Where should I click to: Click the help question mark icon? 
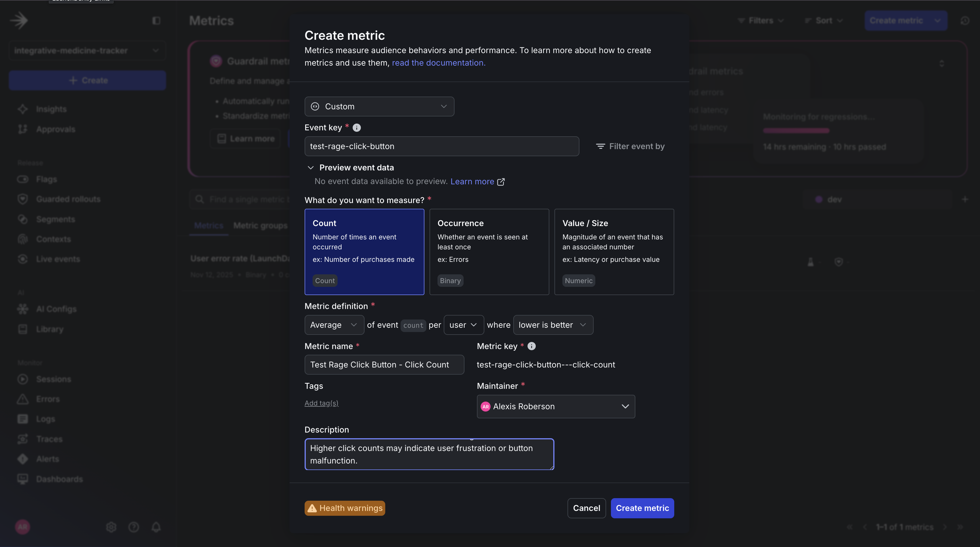tap(133, 527)
